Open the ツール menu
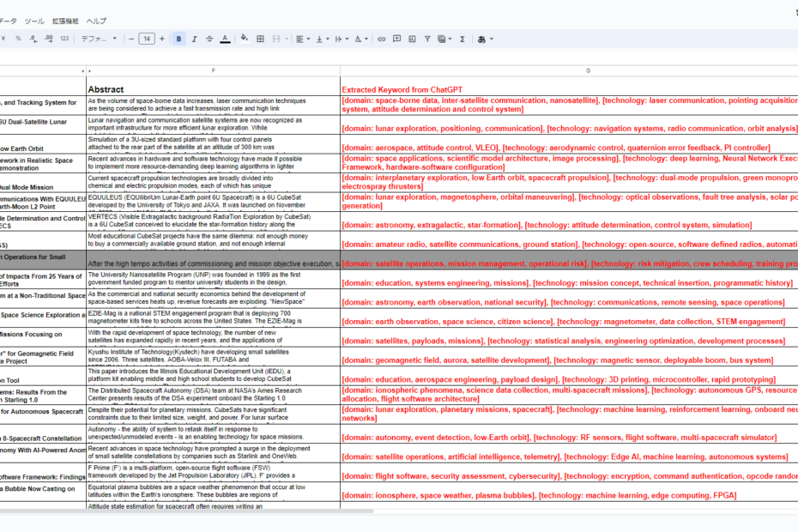The width and height of the screenshot is (798, 532). tap(34, 21)
